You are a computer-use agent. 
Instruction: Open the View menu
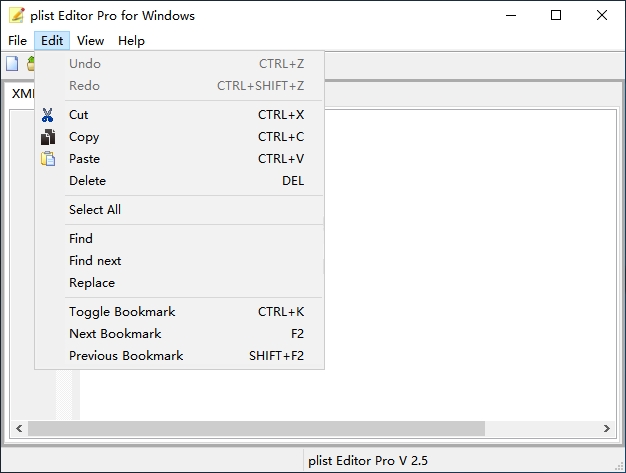(x=91, y=41)
